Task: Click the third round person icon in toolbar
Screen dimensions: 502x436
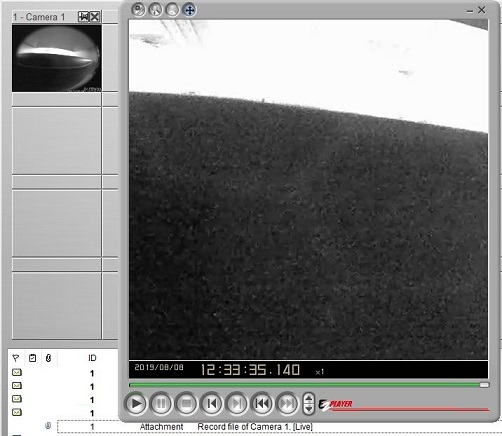Action: (172, 10)
